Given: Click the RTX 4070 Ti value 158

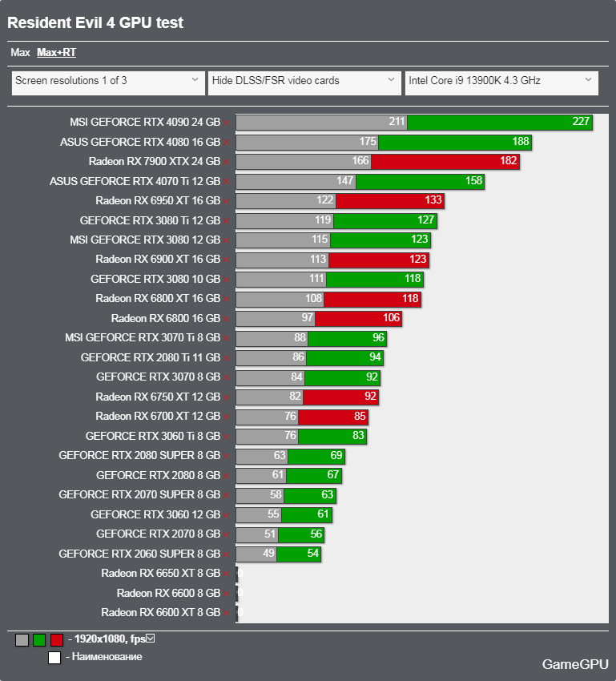Looking at the screenshot, I should coord(473,180).
